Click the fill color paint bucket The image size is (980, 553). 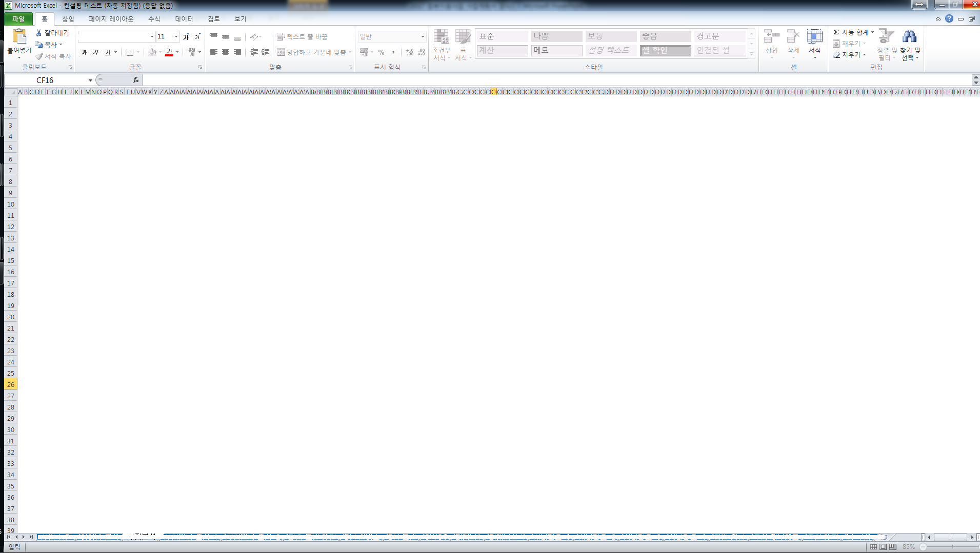coord(152,52)
